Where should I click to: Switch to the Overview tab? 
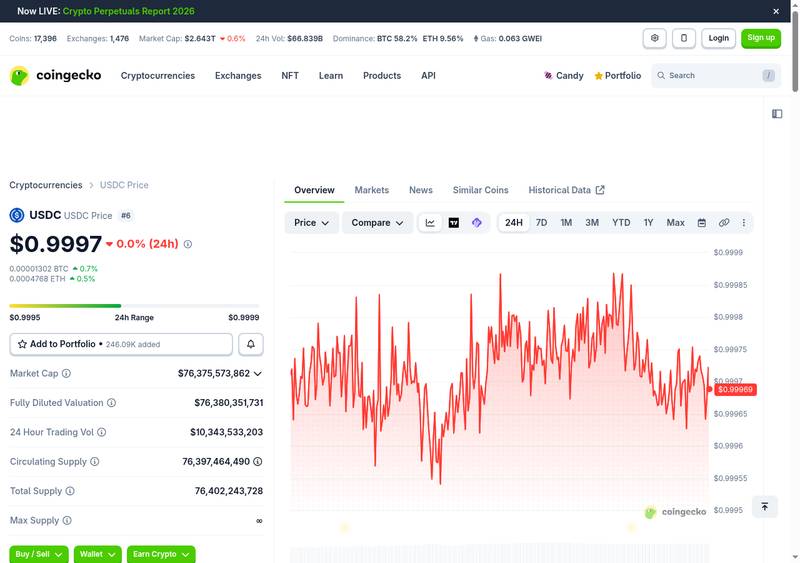[x=314, y=190]
